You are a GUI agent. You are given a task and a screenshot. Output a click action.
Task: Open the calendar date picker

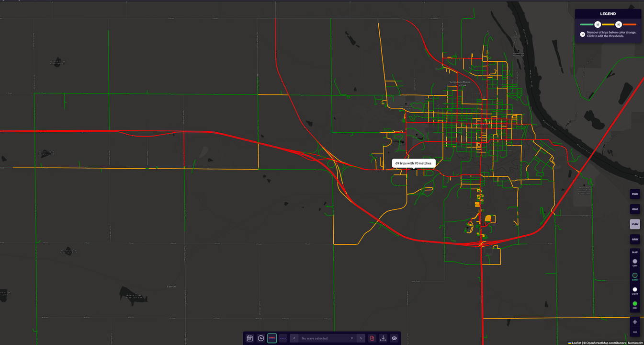coord(249,338)
